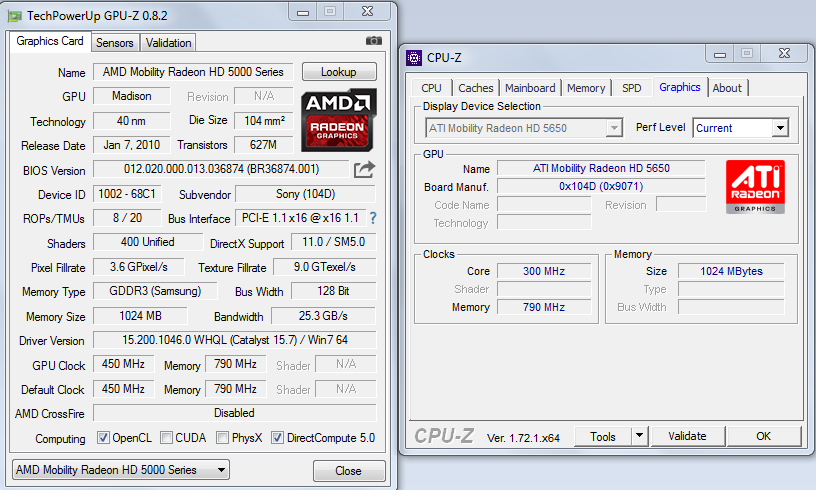Click the Subvendor Sony (104D) value
The image size is (816, 490).
(305, 194)
